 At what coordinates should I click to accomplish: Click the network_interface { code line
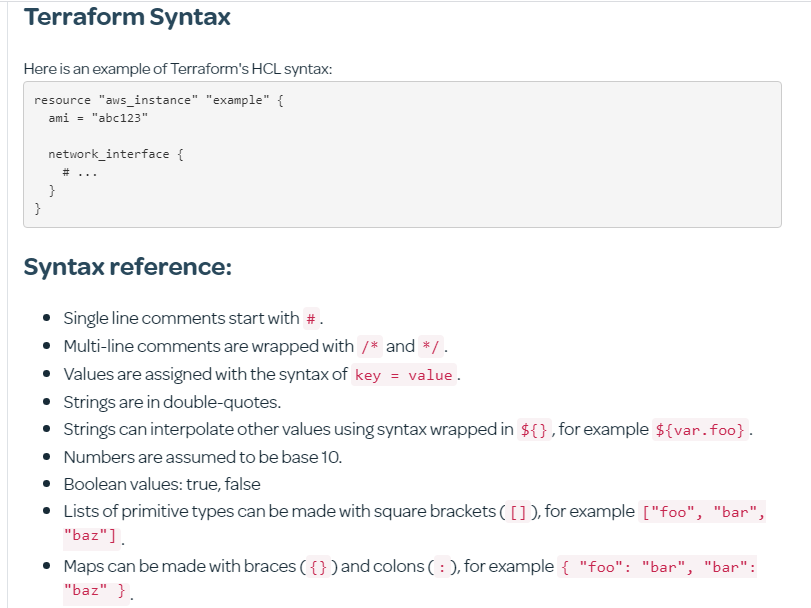point(116,154)
